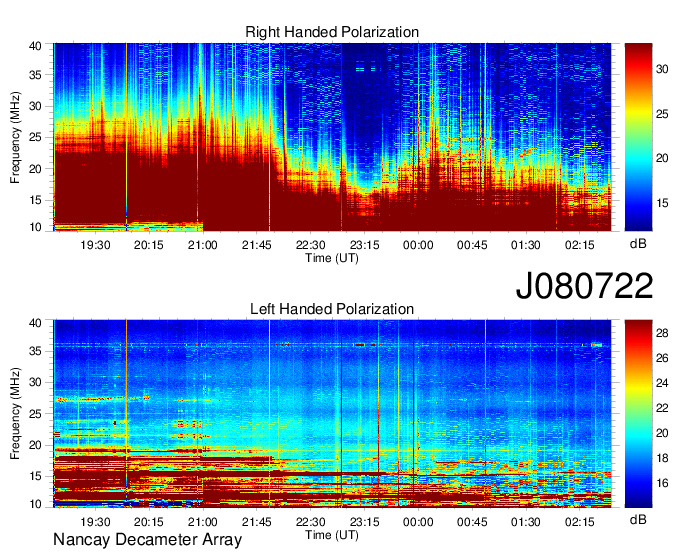Click the 25 frequency tick on top plot
This screenshot has width=680, height=552.
(35, 137)
